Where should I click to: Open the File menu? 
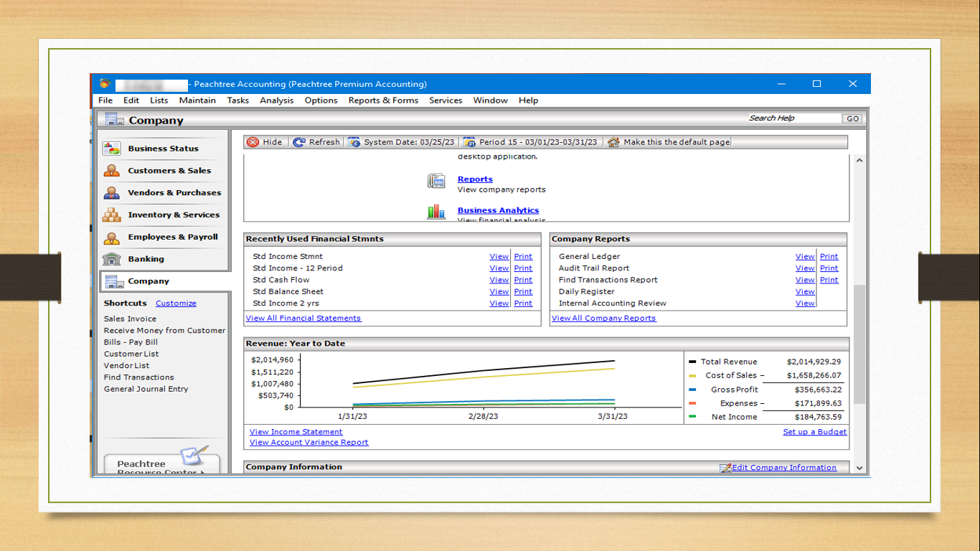(x=105, y=100)
